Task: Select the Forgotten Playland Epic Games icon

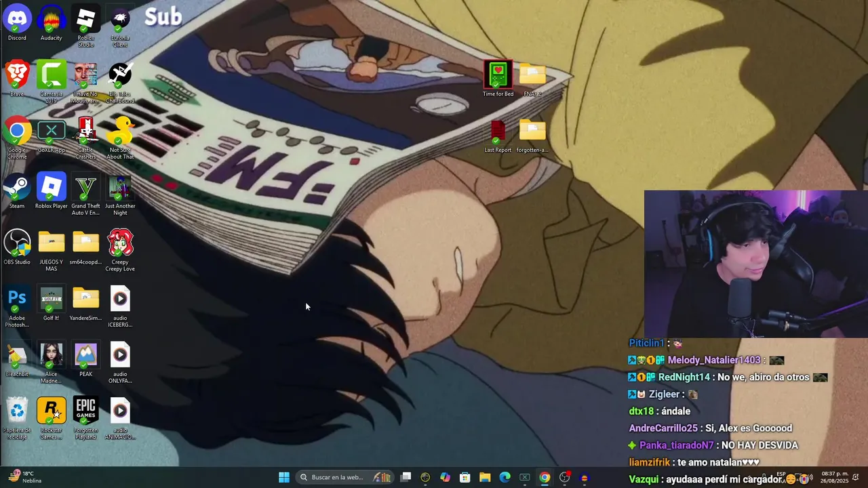Action: tap(86, 418)
